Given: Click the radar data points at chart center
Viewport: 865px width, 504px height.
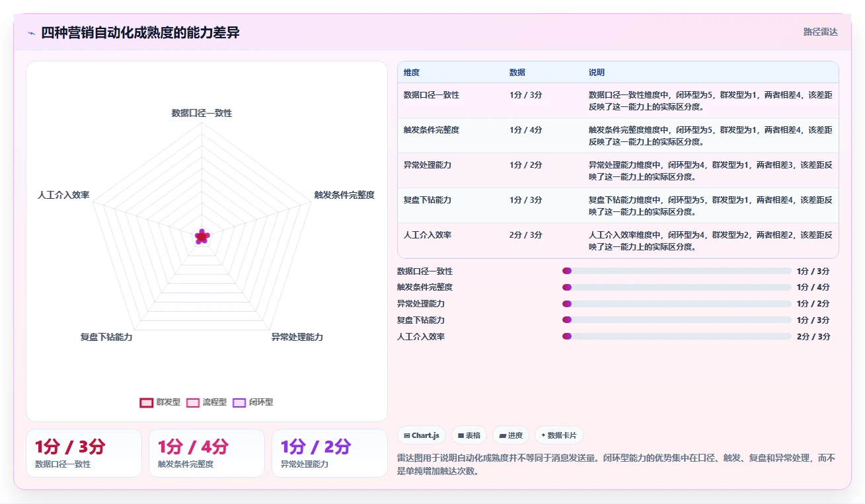Looking at the screenshot, I should coord(202,236).
